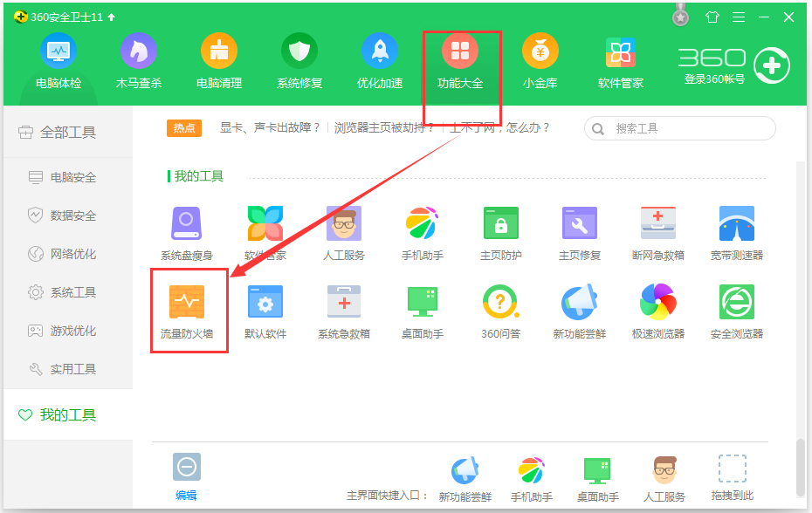Open the main hamburger menu
Screen dimensions: 812x513
pyautogui.click(x=738, y=15)
